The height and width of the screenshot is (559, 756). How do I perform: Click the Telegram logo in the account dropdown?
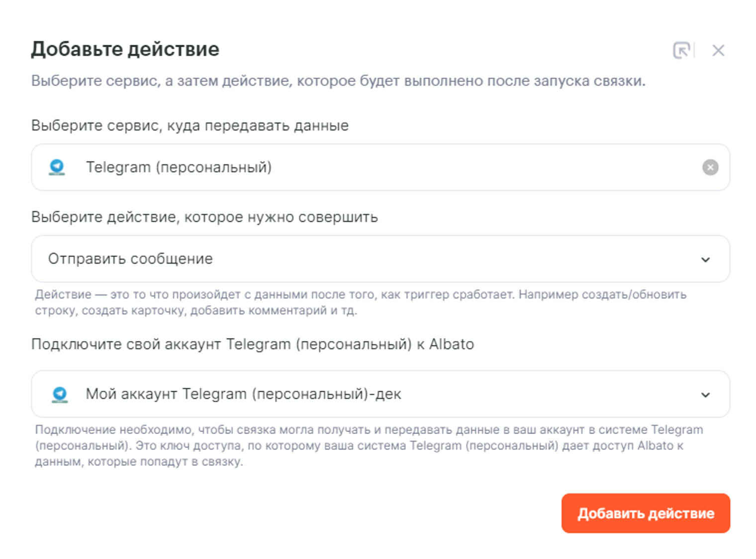60,394
